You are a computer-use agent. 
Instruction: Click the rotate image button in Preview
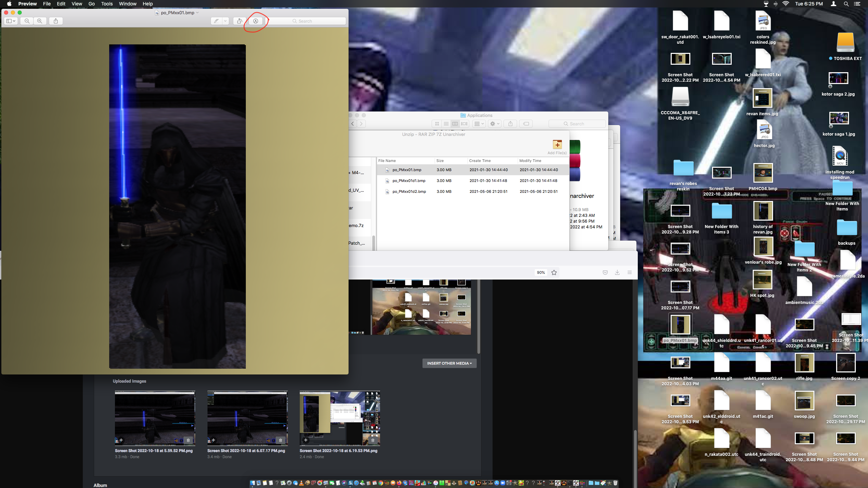[x=239, y=21]
